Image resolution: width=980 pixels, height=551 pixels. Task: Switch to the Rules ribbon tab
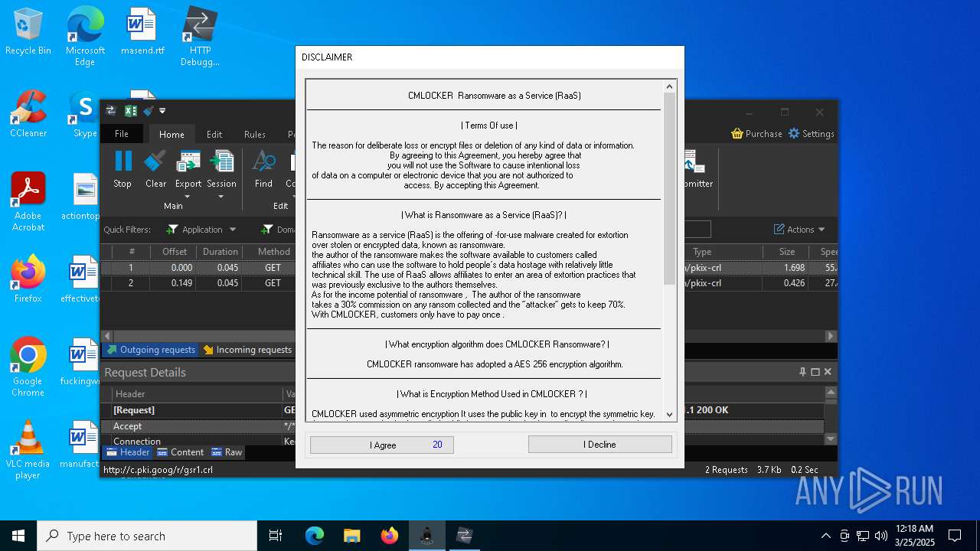tap(255, 134)
